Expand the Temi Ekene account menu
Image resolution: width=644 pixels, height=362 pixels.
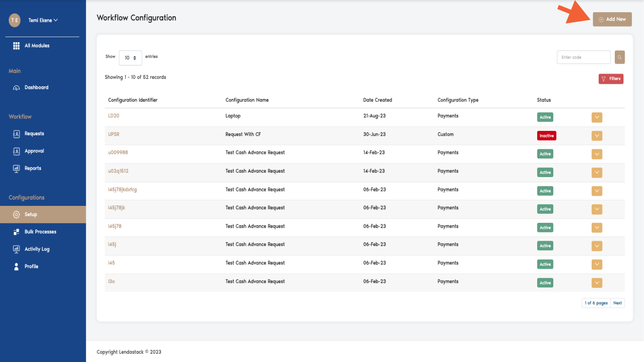[x=42, y=20]
